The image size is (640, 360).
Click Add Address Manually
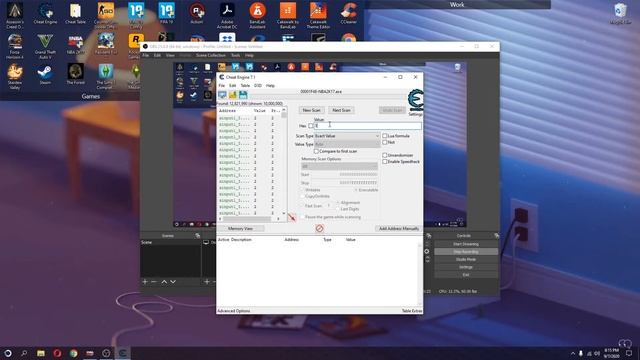tap(399, 229)
